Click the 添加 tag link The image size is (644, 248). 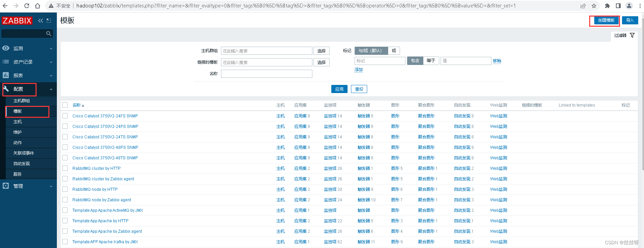pyautogui.click(x=359, y=70)
